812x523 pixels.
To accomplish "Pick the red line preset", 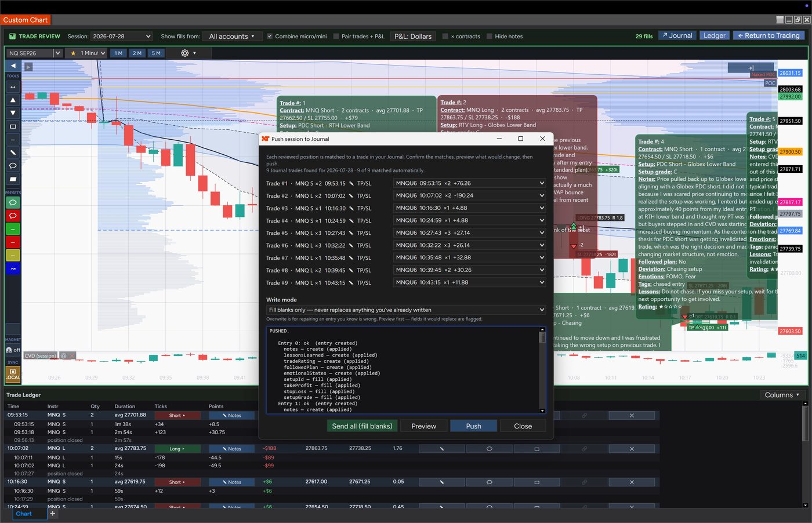I will pyautogui.click(x=13, y=242).
